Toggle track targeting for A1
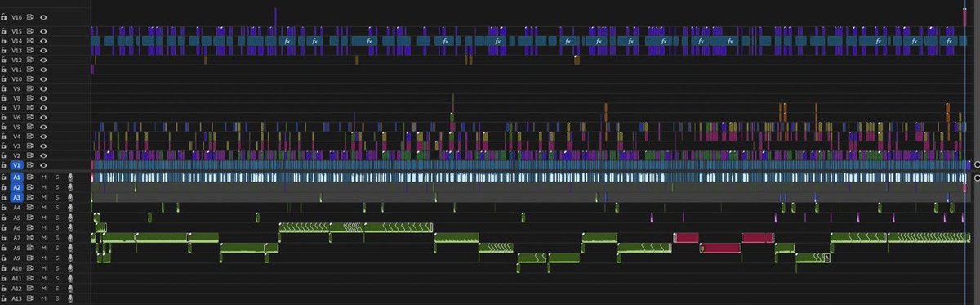The width and height of the screenshot is (980, 305). (17, 177)
